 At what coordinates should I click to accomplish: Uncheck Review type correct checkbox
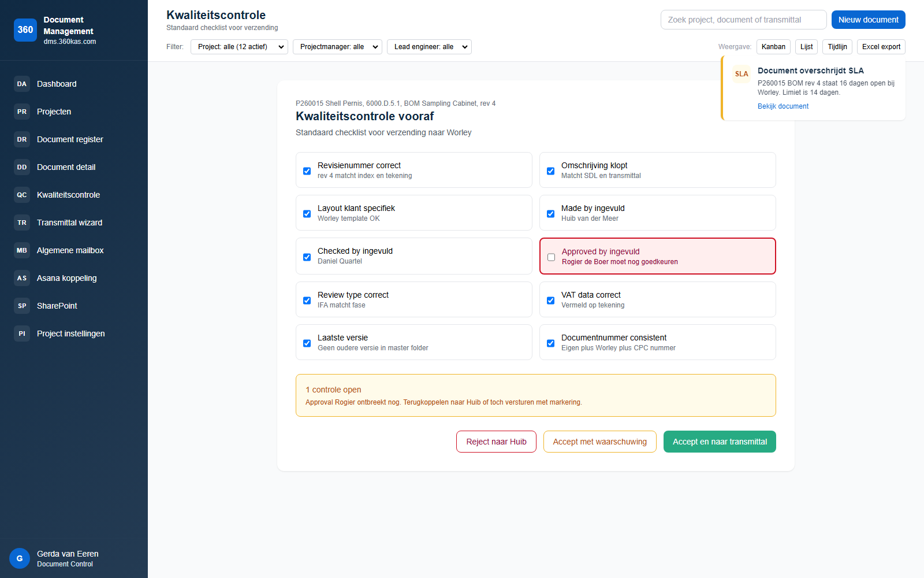tap(307, 301)
